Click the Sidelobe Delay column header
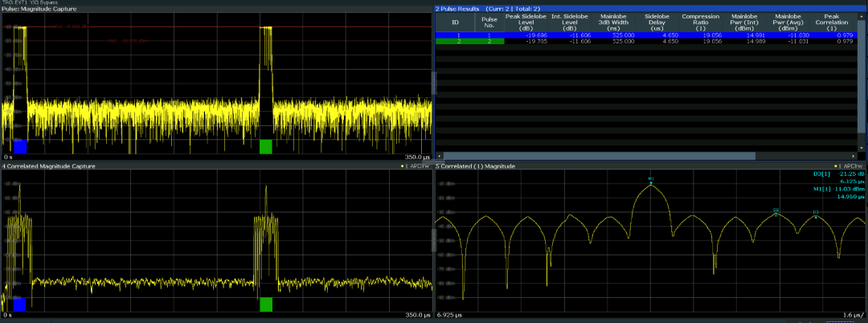Viewport: 868px width, 323px height. click(x=656, y=22)
